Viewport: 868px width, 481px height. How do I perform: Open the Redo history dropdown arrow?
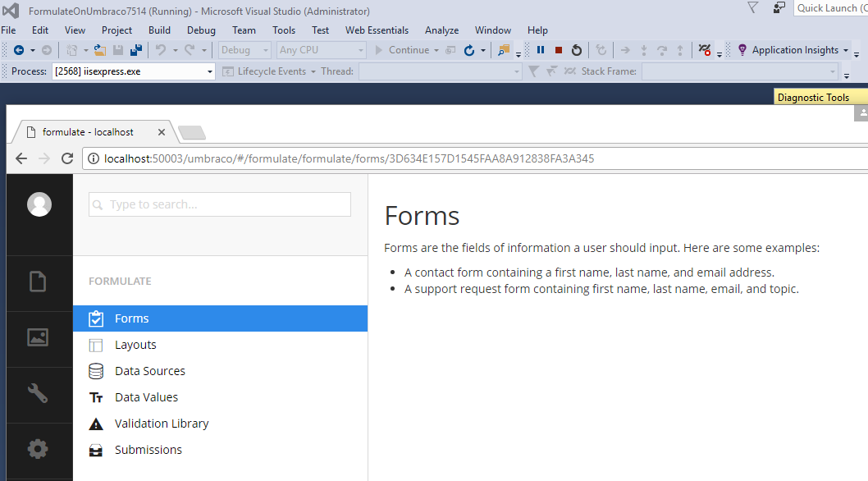[203, 50]
